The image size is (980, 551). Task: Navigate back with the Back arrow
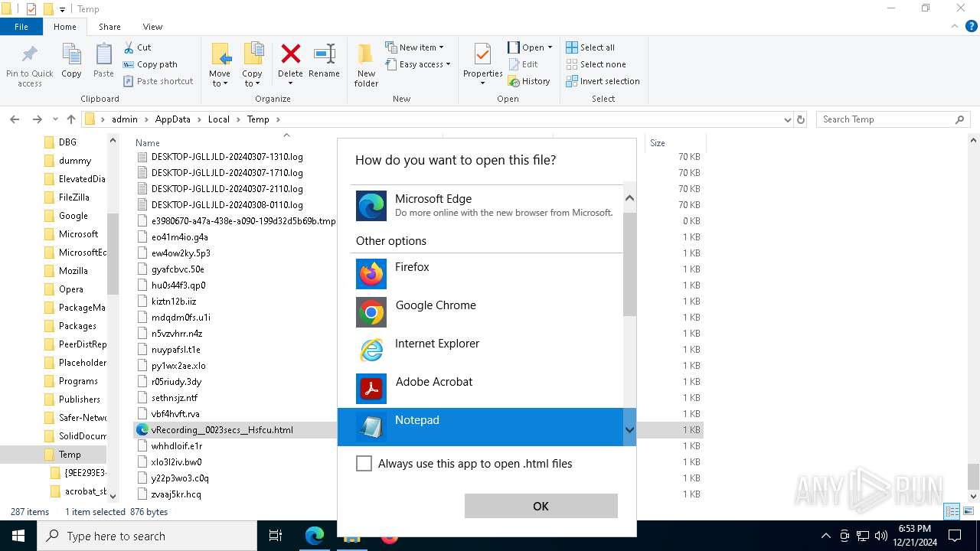[x=15, y=119]
